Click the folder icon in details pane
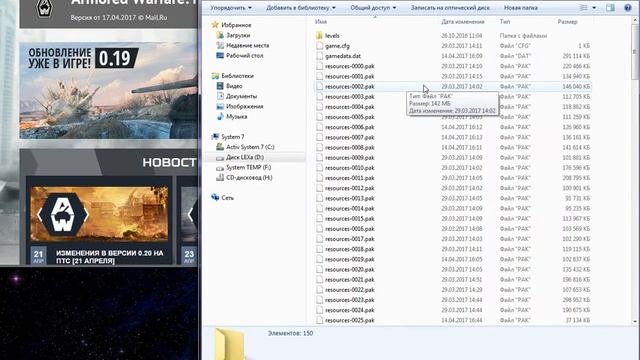Image resolution: width=640 pixels, height=360 pixels. pyautogui.click(x=229, y=344)
